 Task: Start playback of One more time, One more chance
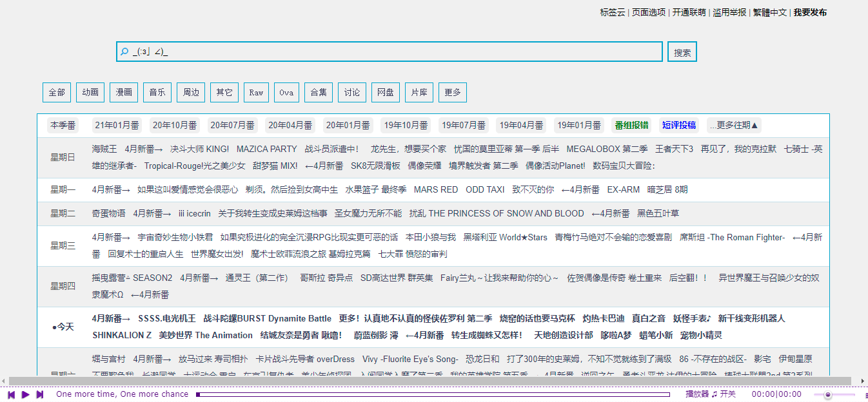(26, 394)
